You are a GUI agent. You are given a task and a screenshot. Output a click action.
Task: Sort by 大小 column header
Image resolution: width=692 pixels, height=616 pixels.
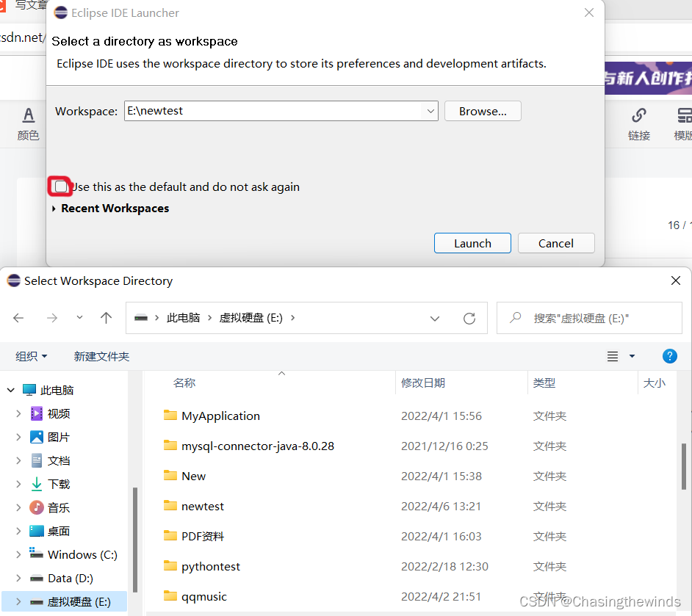click(654, 383)
